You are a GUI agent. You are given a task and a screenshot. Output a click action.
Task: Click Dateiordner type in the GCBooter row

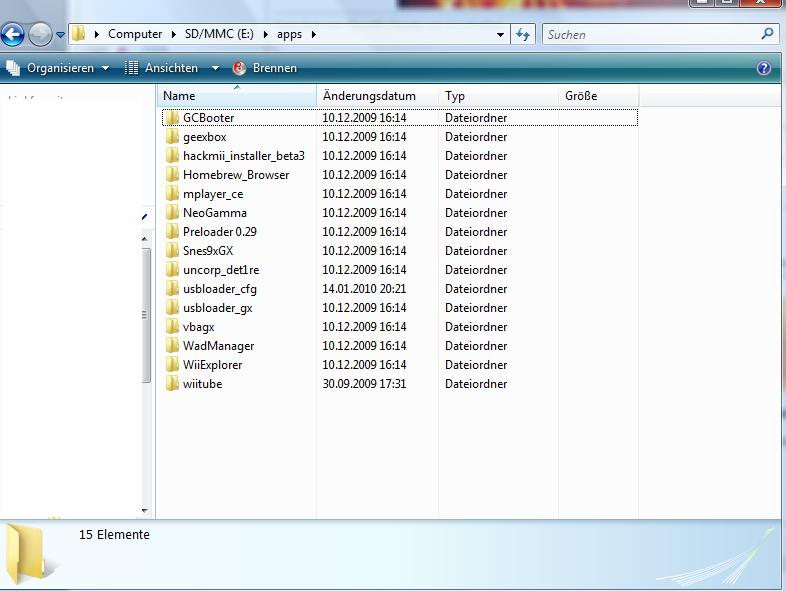pos(476,118)
